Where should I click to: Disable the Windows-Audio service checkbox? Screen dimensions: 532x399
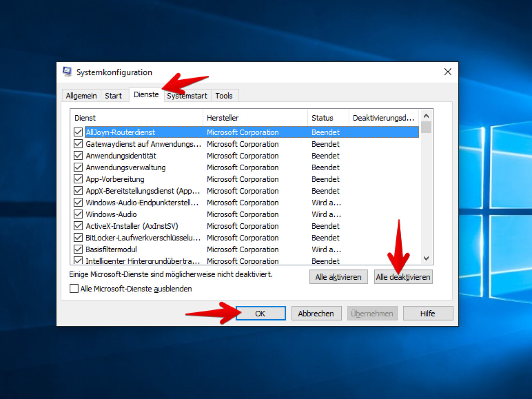(x=78, y=214)
